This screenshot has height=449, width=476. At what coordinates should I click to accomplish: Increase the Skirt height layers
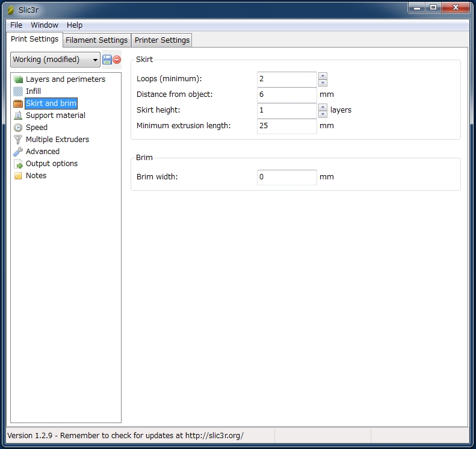[x=323, y=107]
